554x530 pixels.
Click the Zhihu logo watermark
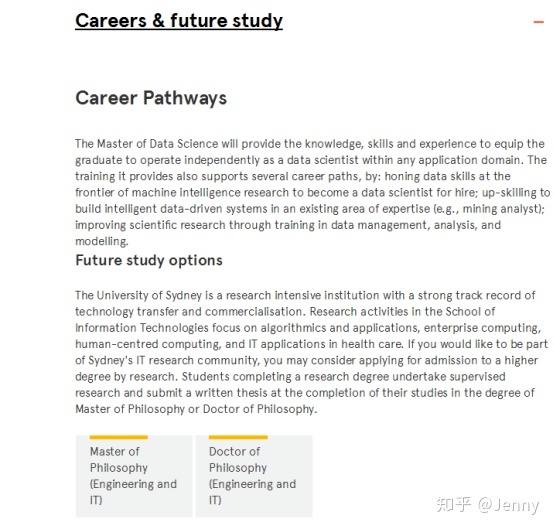click(454, 505)
